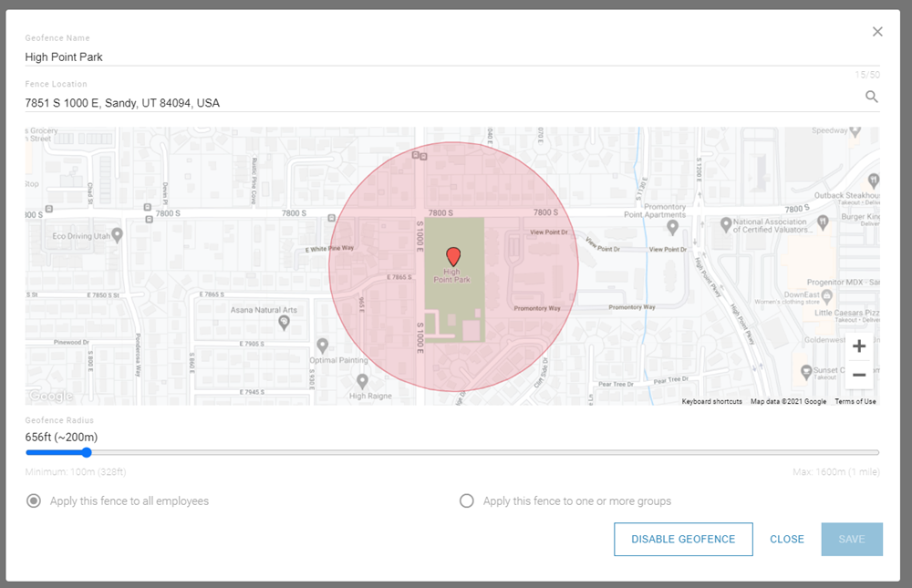Screen dimensions: 912x588
Task: Click the location search magnifier icon
Action: (872, 97)
